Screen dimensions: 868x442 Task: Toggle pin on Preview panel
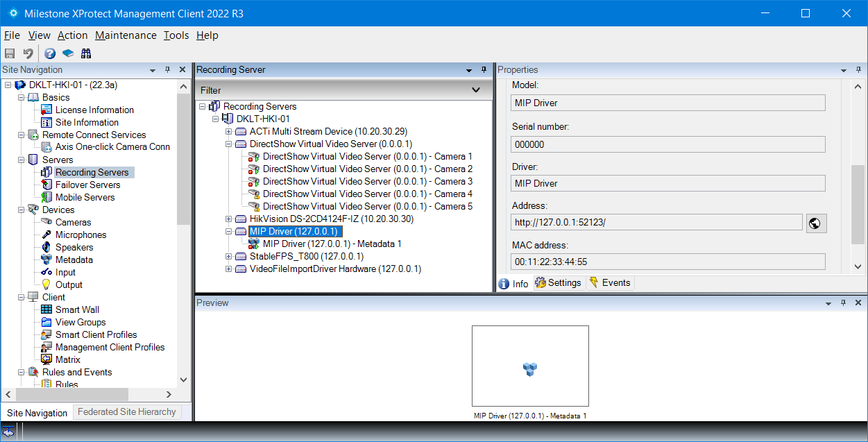tap(843, 303)
